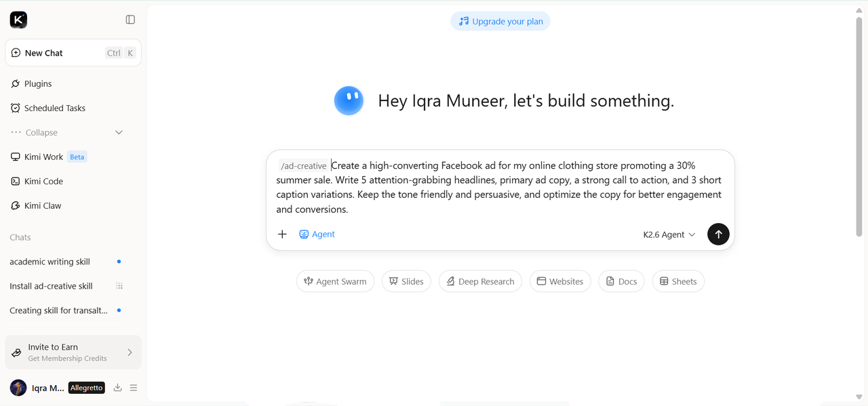Screen dimensions: 868x406
Task: Toggle the Agent mode chip
Action: (x=317, y=235)
